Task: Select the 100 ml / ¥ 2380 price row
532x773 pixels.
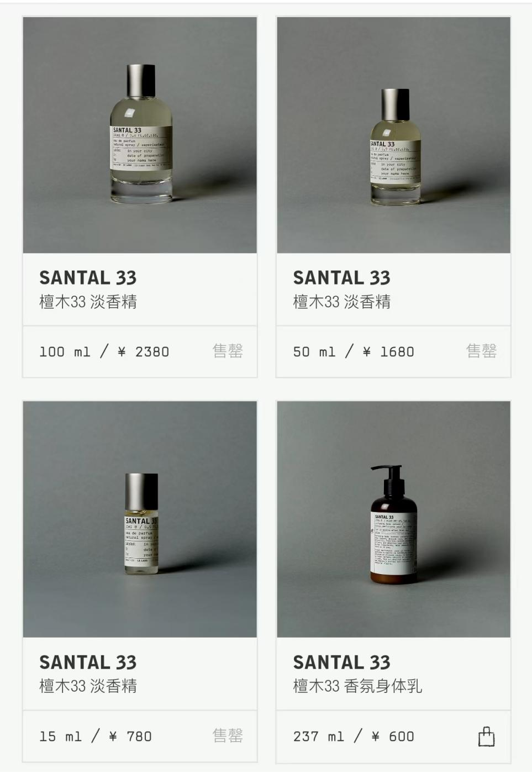Action: [140, 351]
